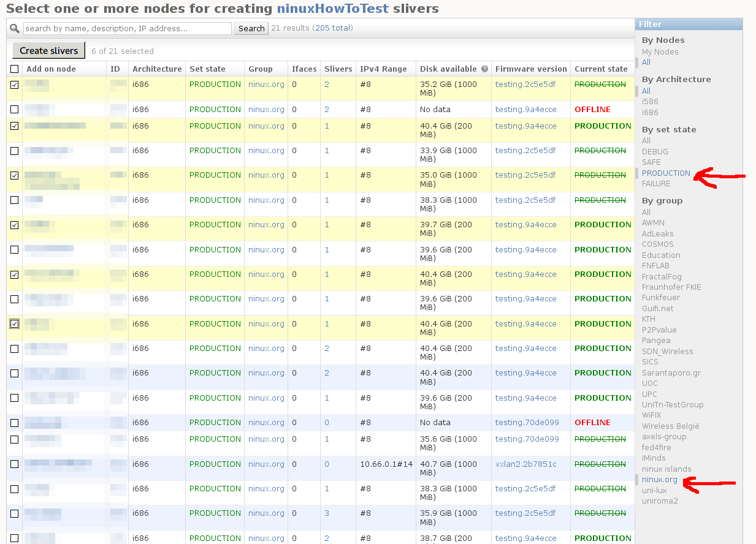Uncheck the first selected node checkbox
This screenshot has height=544, width=756.
point(15,85)
